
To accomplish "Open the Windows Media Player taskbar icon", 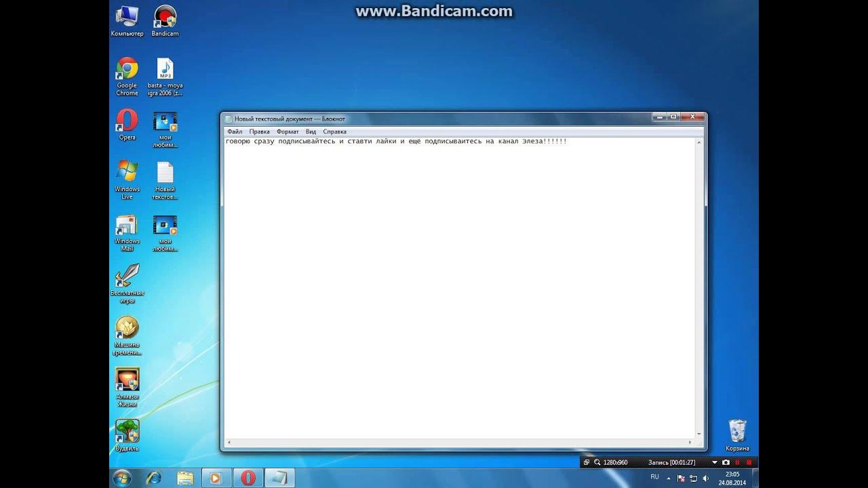I will [x=216, y=478].
